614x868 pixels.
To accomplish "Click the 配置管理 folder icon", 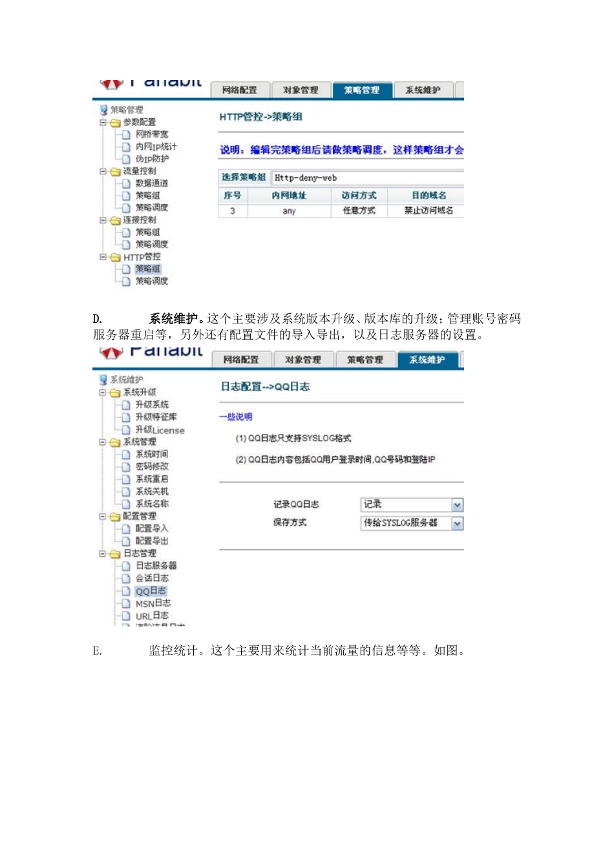I will point(115,517).
